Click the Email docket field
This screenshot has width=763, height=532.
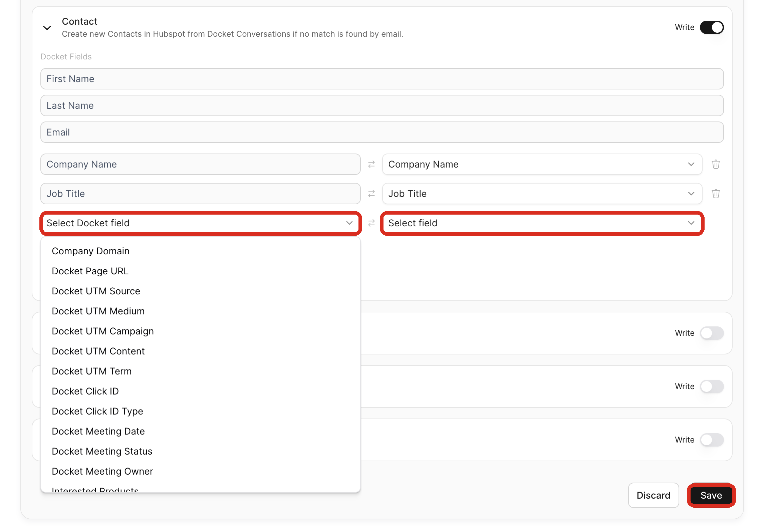coord(382,132)
